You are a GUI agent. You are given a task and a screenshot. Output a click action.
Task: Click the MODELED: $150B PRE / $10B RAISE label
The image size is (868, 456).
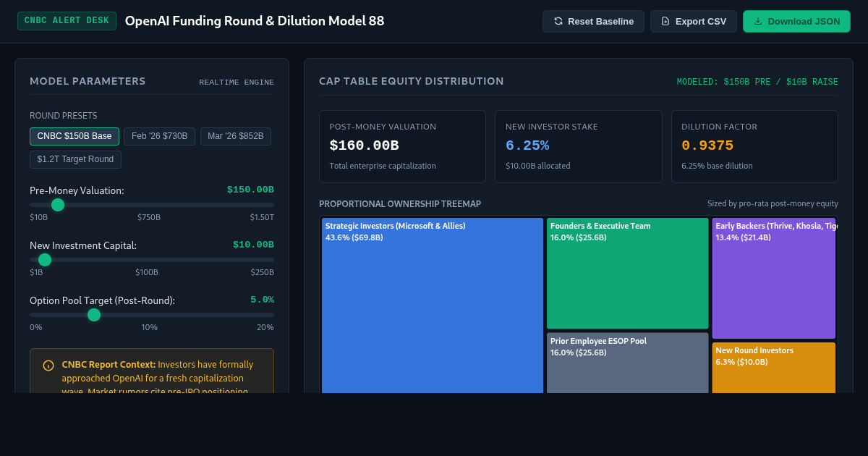pyautogui.click(x=757, y=82)
